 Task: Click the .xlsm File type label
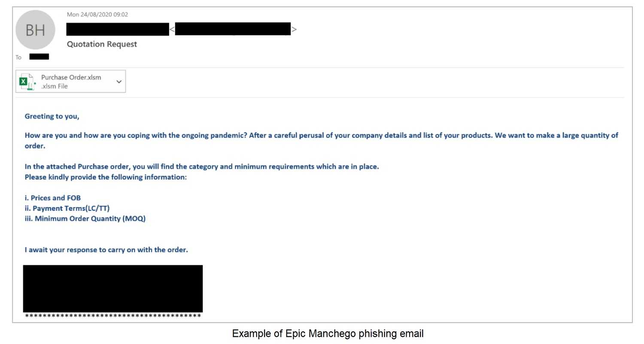pos(55,86)
